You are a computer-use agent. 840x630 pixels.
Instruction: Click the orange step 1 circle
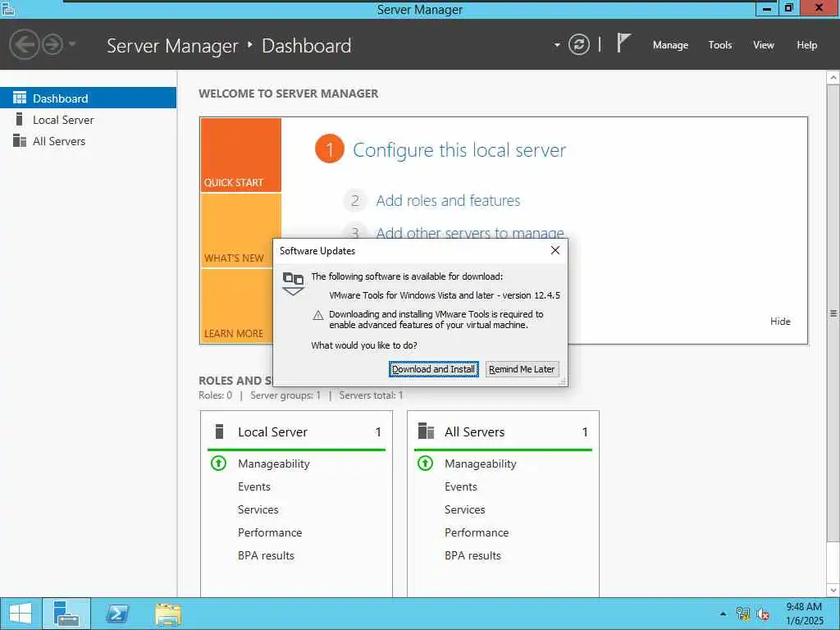point(330,149)
